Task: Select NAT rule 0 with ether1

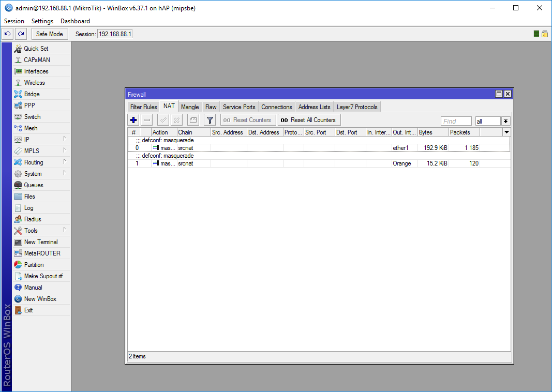Action: point(319,148)
